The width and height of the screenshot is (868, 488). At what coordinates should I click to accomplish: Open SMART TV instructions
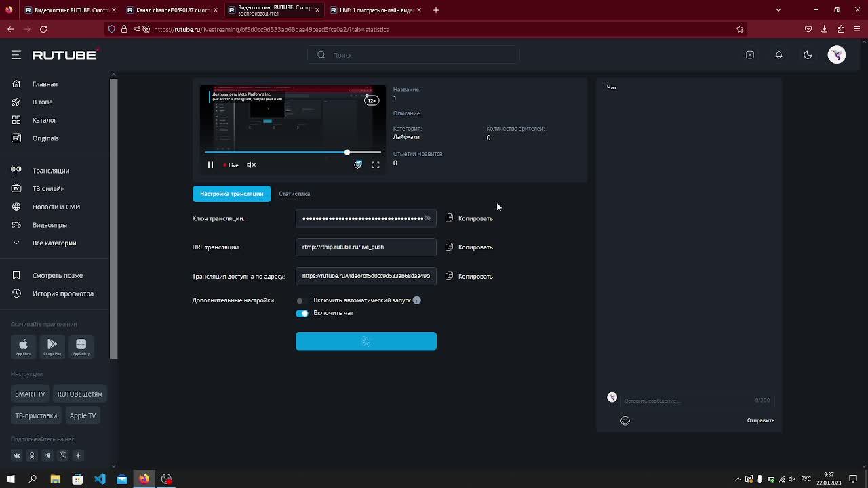point(30,394)
